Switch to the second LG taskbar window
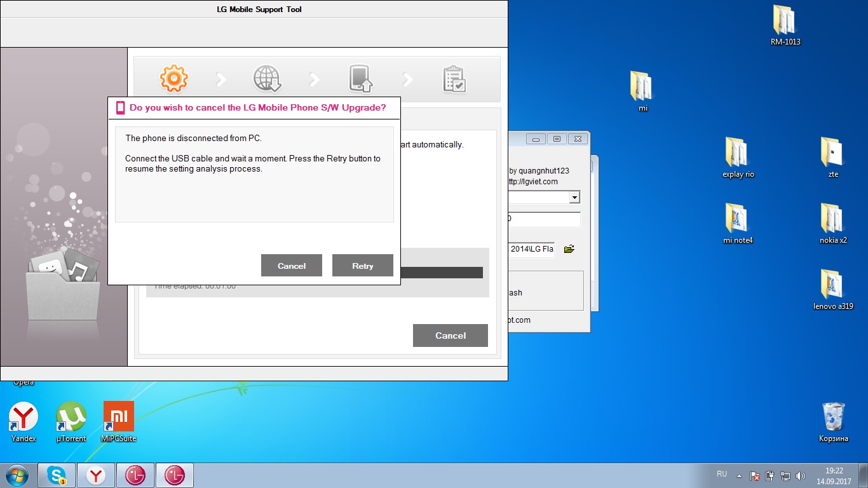Viewport: 868px width, 488px height. pyautogui.click(x=174, y=475)
